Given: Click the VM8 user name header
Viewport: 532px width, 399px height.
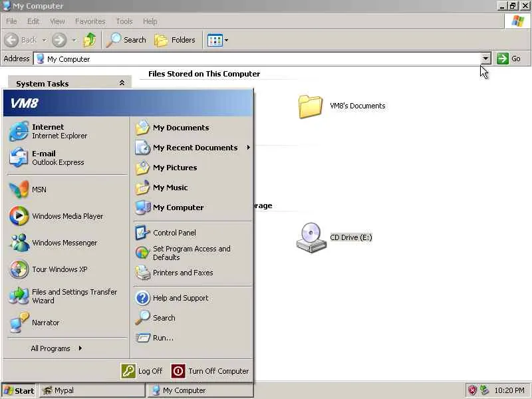Looking at the screenshot, I should [25, 103].
